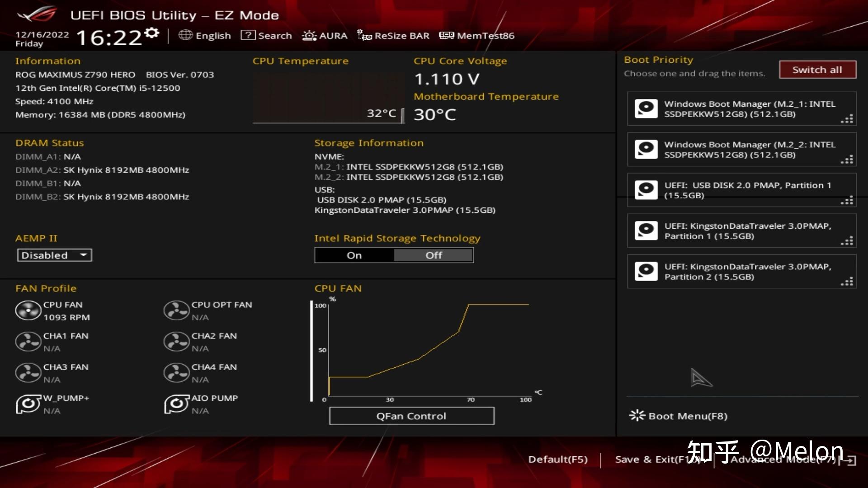Screen dimensions: 868x488
Task: Click the W_PUMP+ pump icon
Action: pyautogui.click(x=28, y=404)
